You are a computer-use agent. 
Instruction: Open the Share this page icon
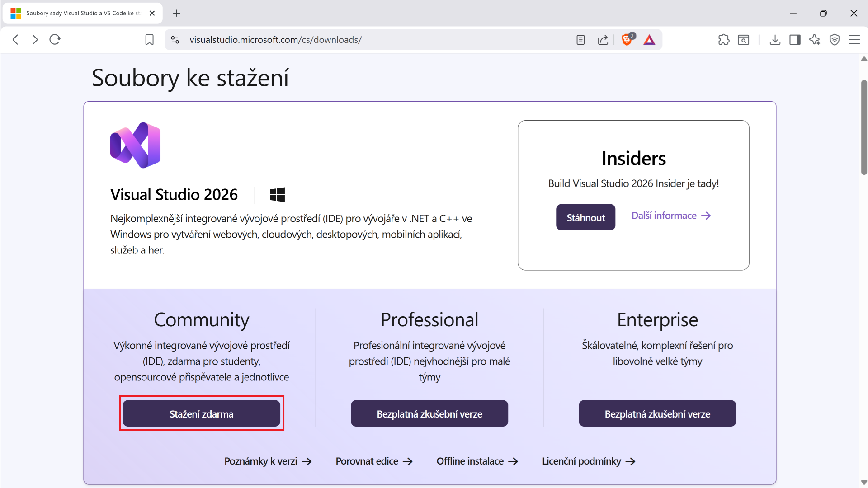603,40
